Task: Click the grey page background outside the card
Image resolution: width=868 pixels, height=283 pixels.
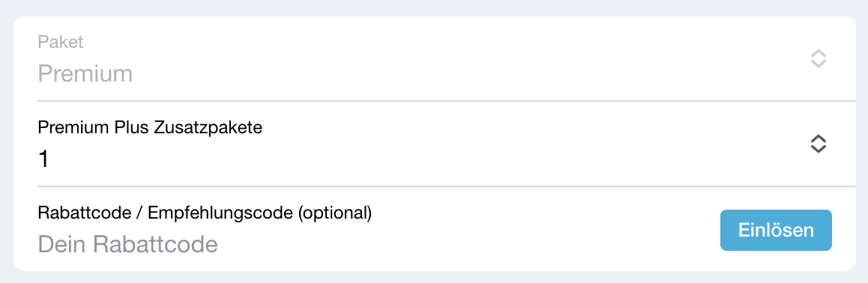Action: click(x=434, y=7)
